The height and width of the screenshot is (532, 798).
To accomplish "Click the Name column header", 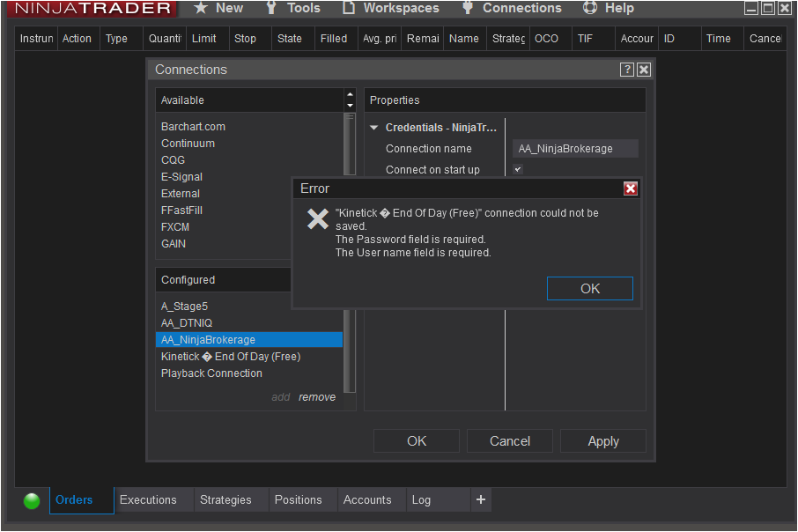I will point(464,39).
